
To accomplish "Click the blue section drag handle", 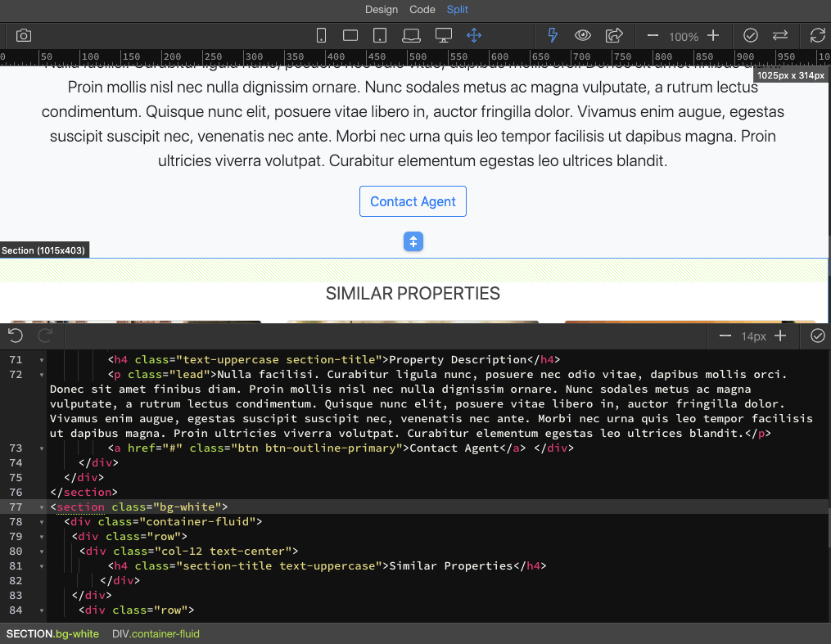I will (x=413, y=241).
